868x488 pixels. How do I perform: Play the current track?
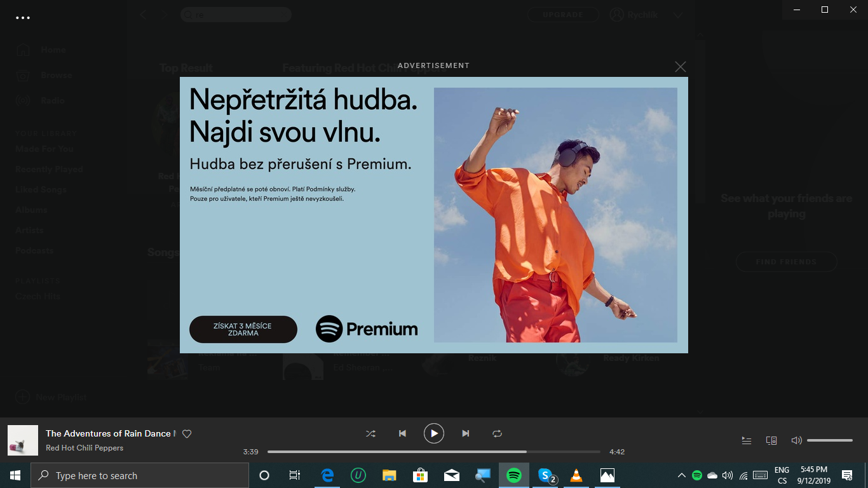(434, 433)
